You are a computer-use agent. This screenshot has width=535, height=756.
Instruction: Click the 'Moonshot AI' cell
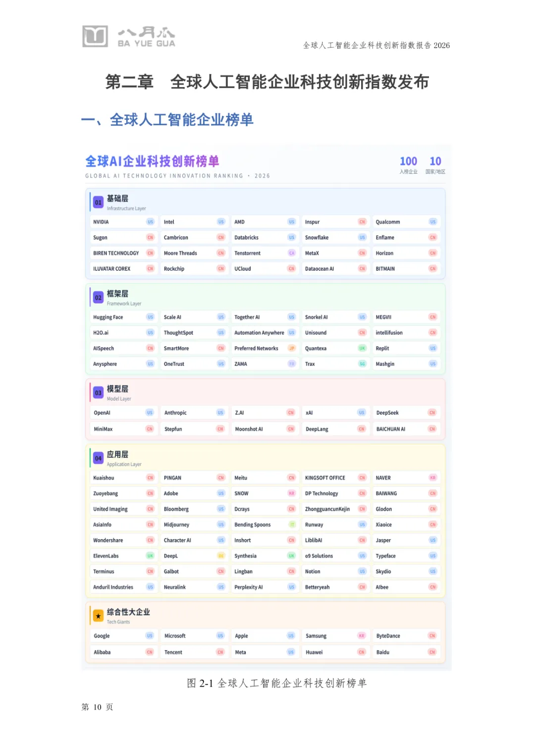pos(265,429)
